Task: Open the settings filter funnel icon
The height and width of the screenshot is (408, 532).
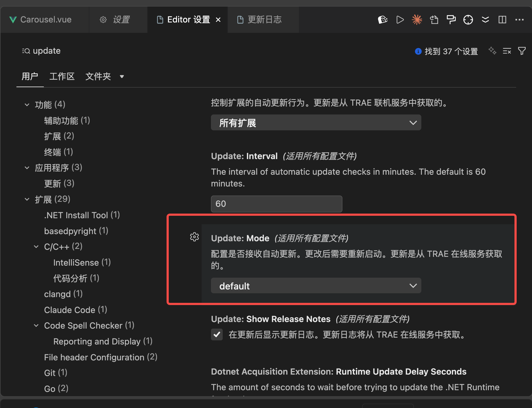Action: (522, 51)
